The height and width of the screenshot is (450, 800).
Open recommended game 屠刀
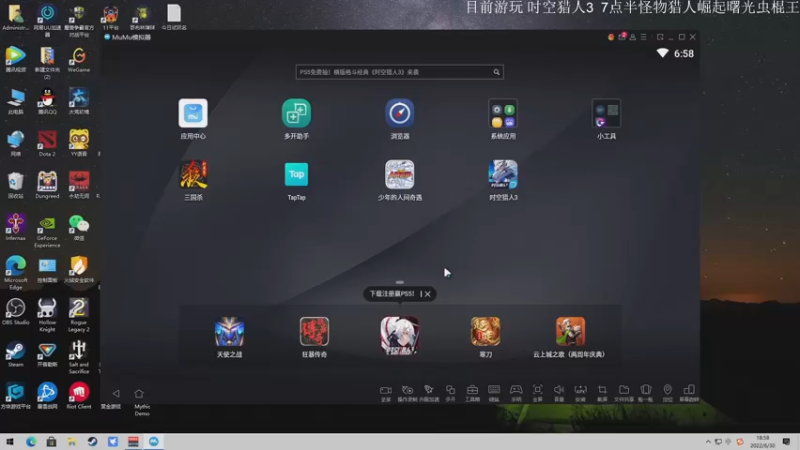[485, 332]
